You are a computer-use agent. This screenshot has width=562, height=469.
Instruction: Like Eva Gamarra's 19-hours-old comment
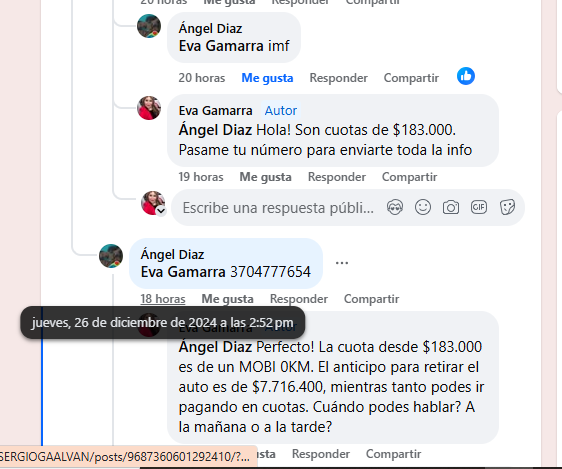[266, 177]
